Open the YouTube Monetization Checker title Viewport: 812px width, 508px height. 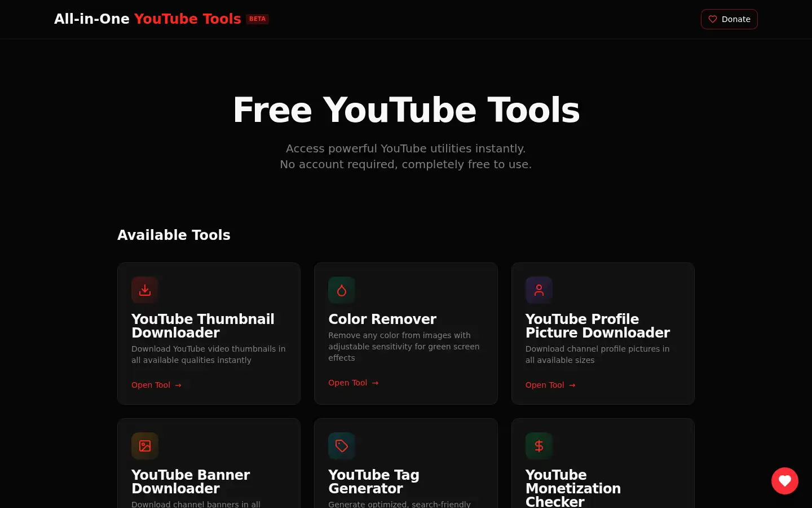tap(573, 488)
